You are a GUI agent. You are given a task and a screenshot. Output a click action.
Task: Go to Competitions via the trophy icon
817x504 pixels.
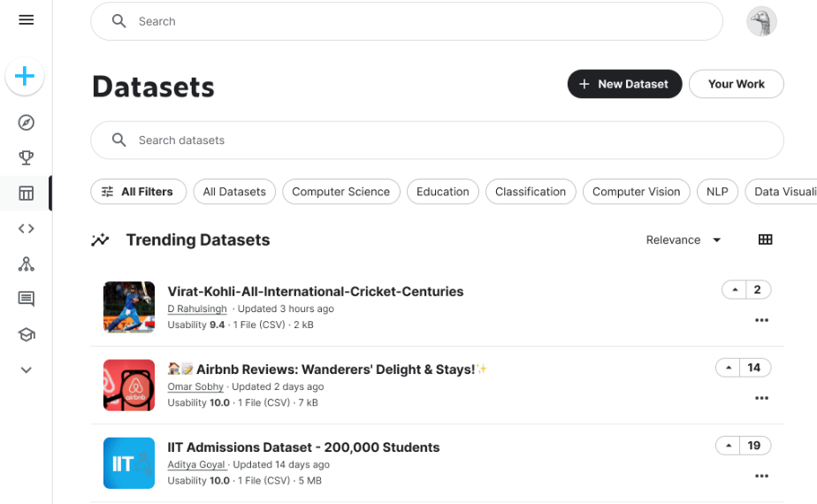tap(26, 158)
